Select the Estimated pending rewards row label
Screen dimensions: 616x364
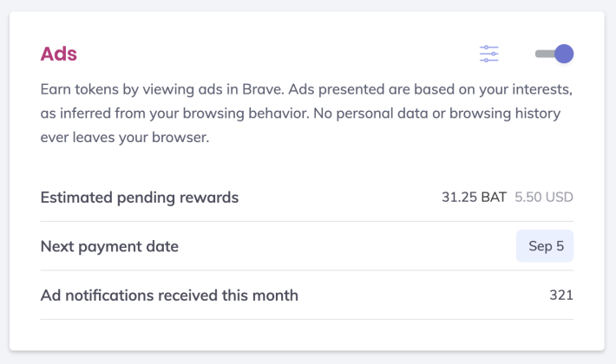pyautogui.click(x=140, y=198)
